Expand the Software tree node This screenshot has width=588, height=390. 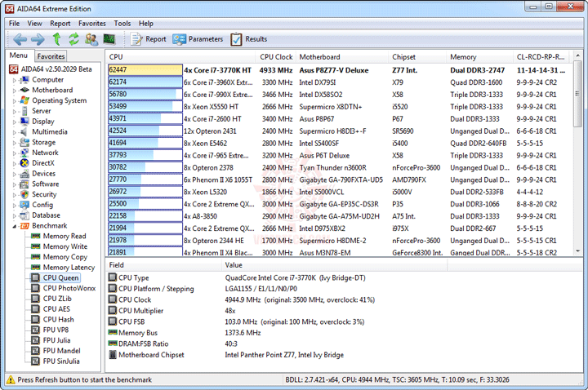coord(15,184)
